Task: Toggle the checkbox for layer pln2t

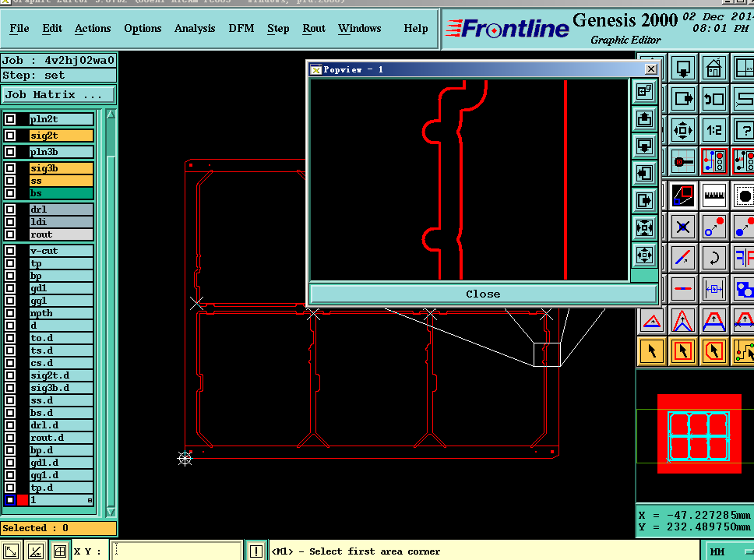Action: click(x=10, y=119)
